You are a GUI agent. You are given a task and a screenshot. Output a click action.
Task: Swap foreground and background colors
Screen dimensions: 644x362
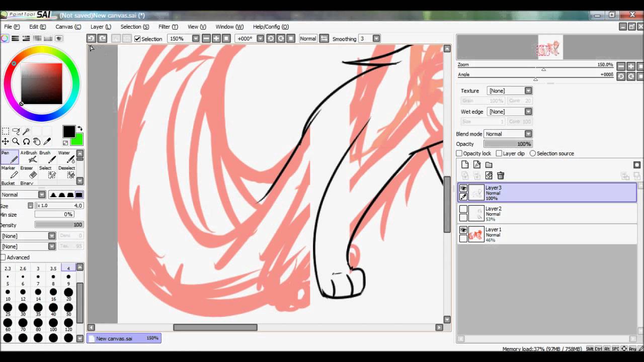click(x=80, y=129)
